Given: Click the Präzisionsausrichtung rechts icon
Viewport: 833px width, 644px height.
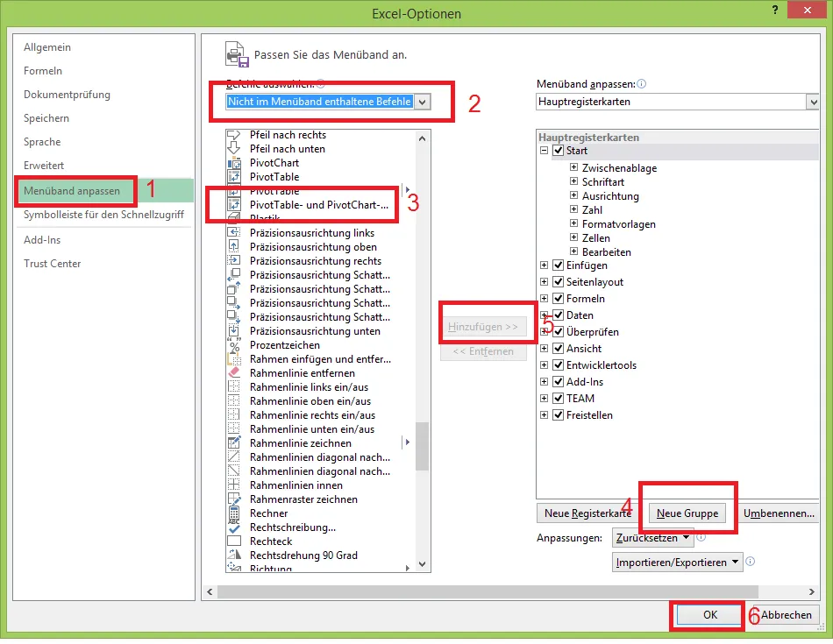Looking at the screenshot, I should click(234, 261).
